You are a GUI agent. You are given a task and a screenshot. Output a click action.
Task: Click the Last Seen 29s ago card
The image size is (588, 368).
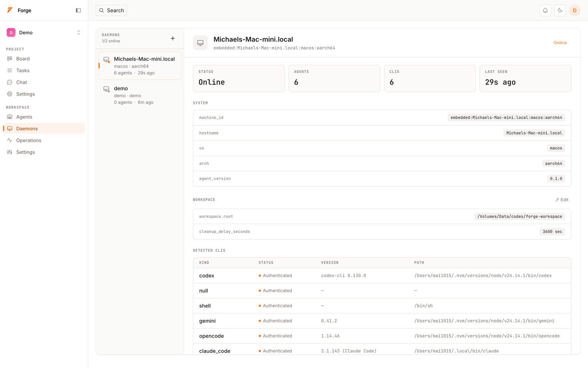point(526,78)
